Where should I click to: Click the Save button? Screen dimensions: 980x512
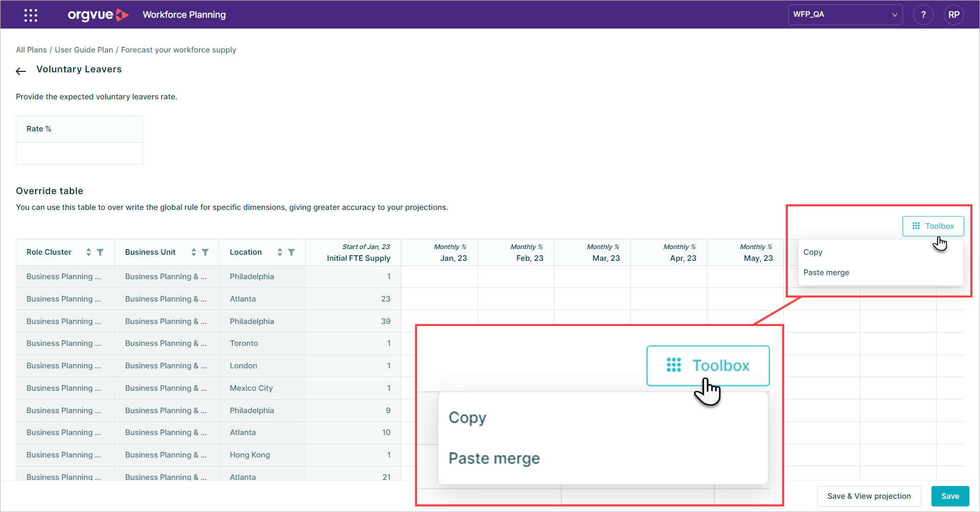pyautogui.click(x=949, y=496)
